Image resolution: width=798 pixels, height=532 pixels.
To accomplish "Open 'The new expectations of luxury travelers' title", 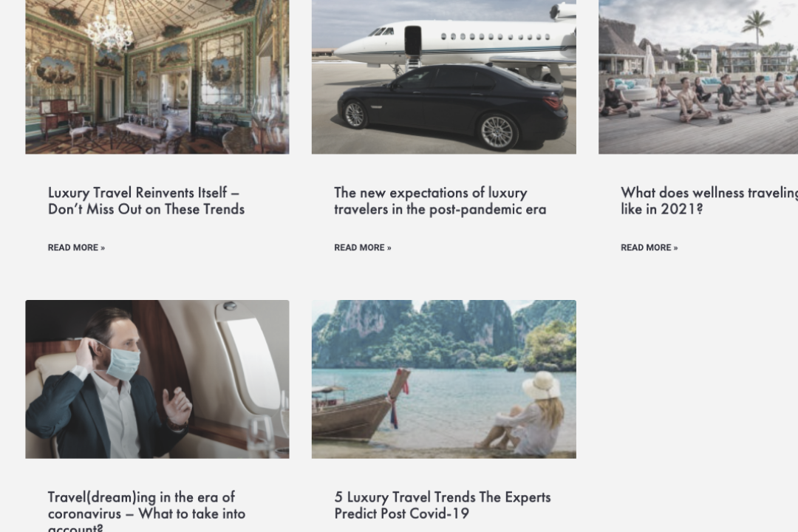I will tap(440, 200).
